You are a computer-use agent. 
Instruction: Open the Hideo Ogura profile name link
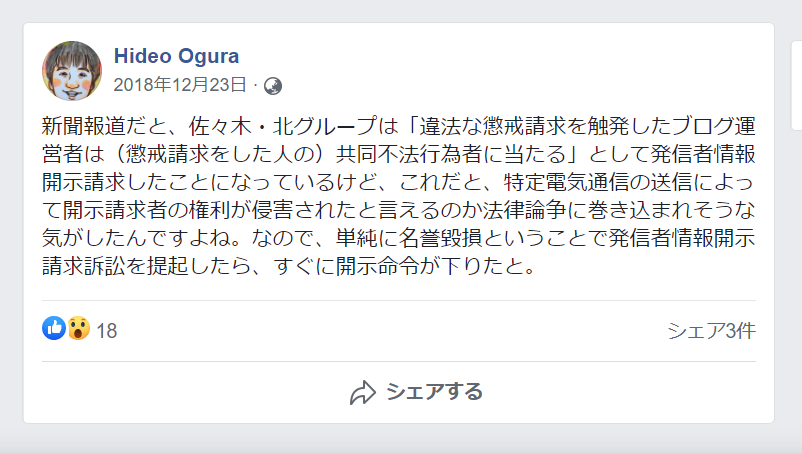pos(176,56)
